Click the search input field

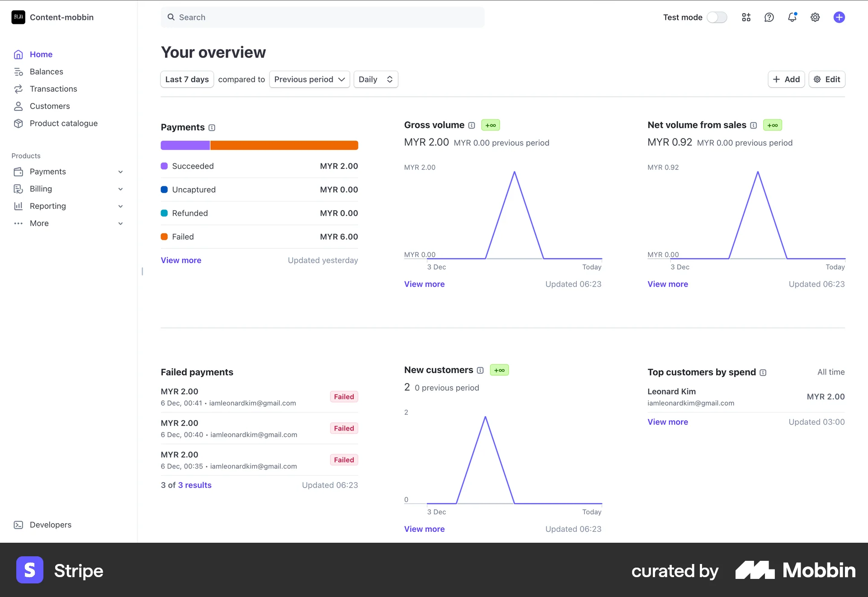point(322,17)
